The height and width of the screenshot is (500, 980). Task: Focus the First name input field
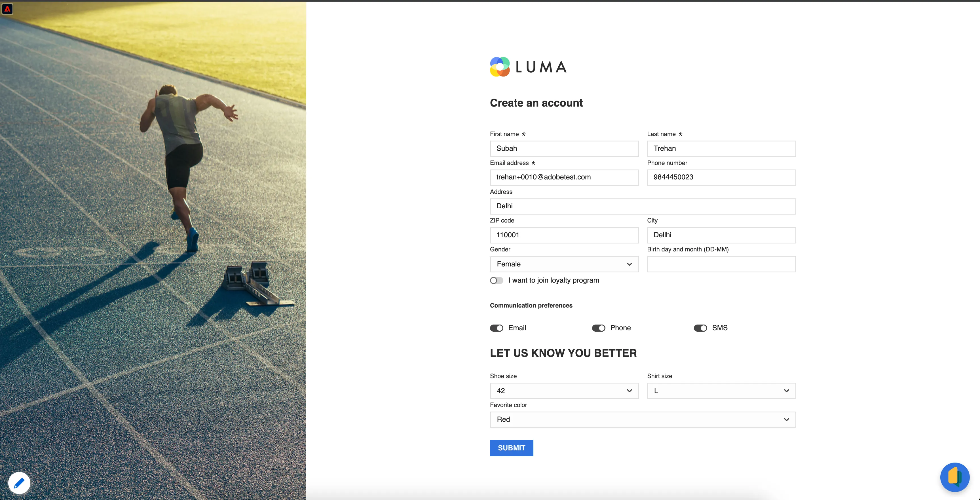[564, 148]
